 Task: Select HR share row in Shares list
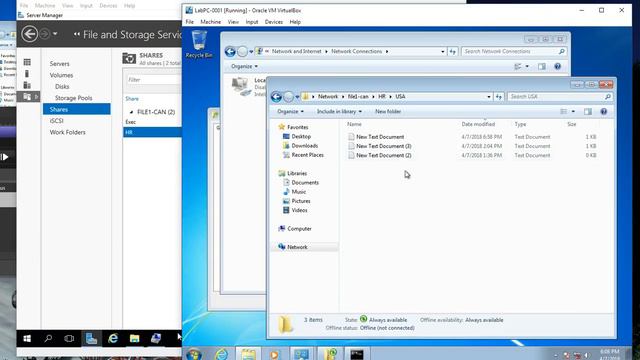(x=152, y=132)
